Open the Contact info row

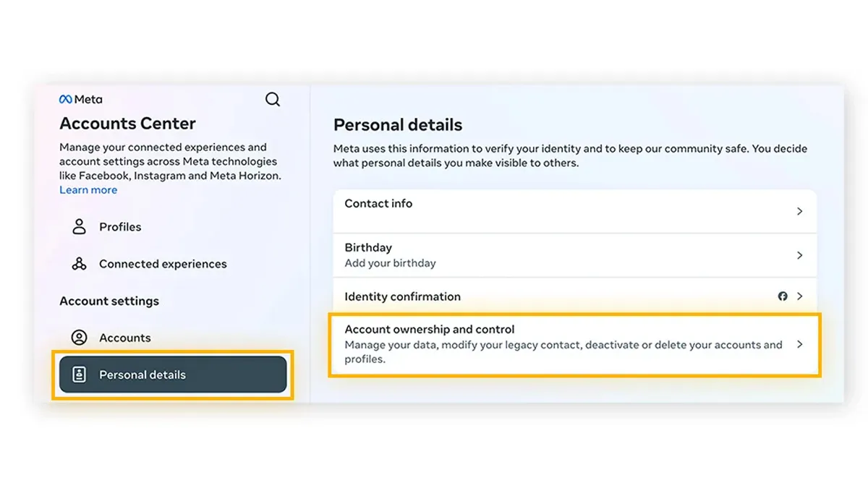pos(575,211)
